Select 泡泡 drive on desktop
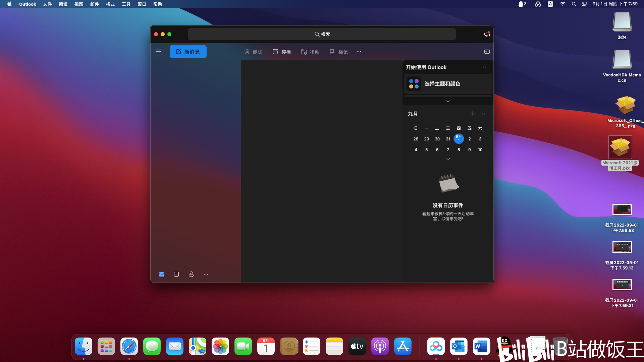 [622, 26]
